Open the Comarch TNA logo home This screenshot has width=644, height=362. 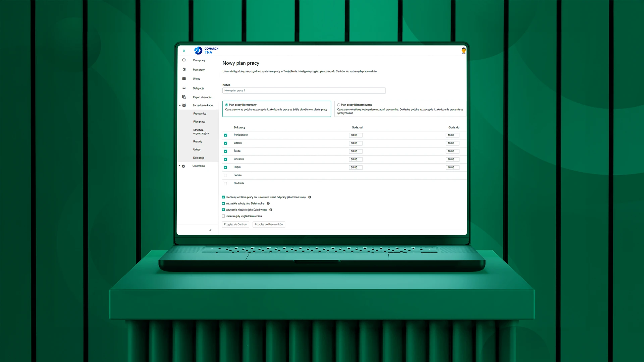(x=206, y=51)
